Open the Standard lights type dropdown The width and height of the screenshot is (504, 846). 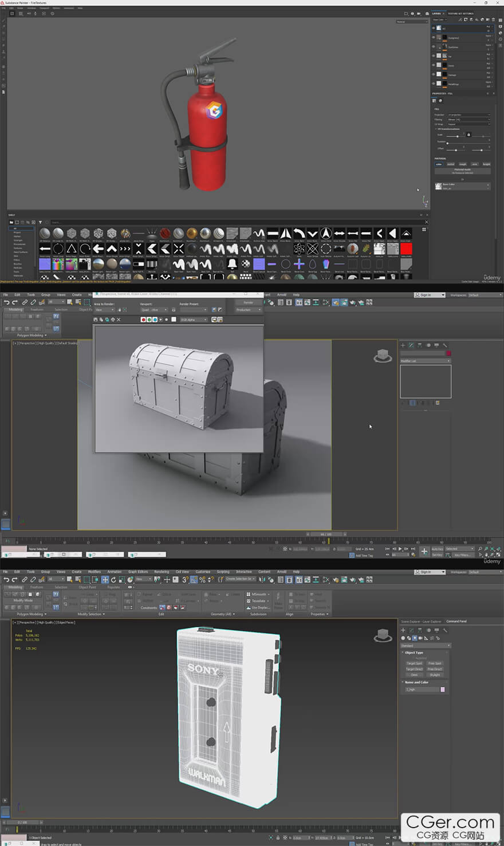pos(426,646)
